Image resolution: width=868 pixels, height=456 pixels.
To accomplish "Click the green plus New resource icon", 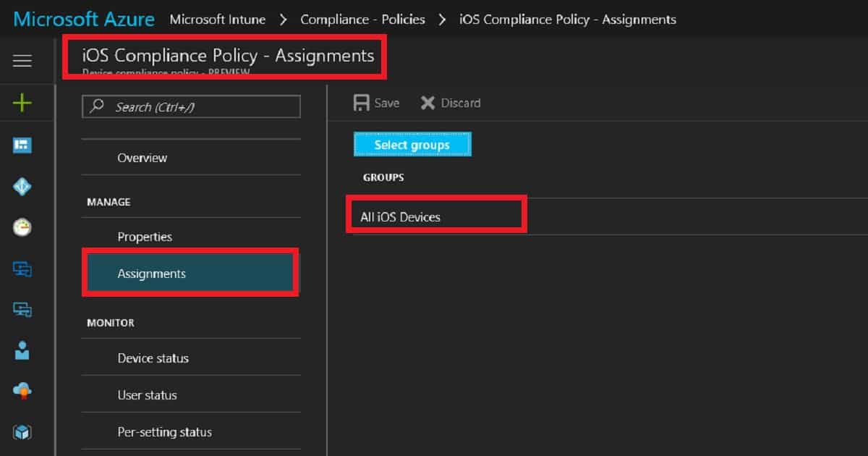I will click(x=22, y=103).
